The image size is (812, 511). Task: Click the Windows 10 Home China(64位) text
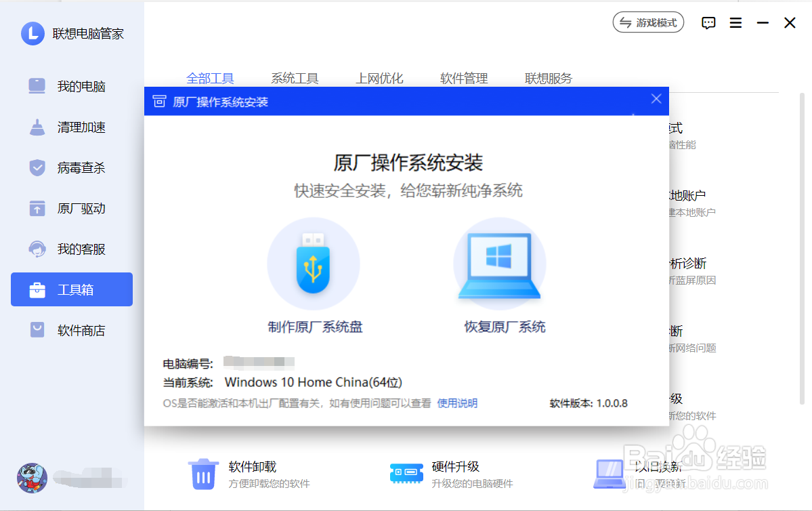pyautogui.click(x=314, y=382)
